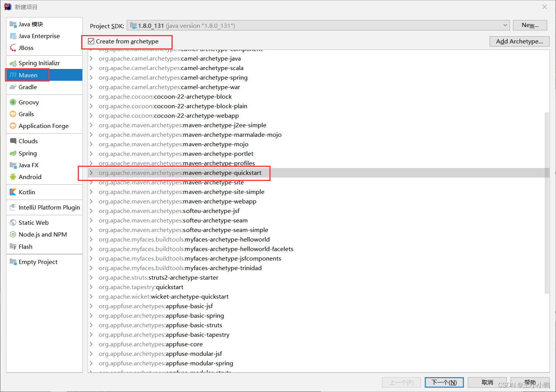Select maven-archetype-marmalade-mojo row
This screenshot has width=556, height=392.
tap(318, 134)
